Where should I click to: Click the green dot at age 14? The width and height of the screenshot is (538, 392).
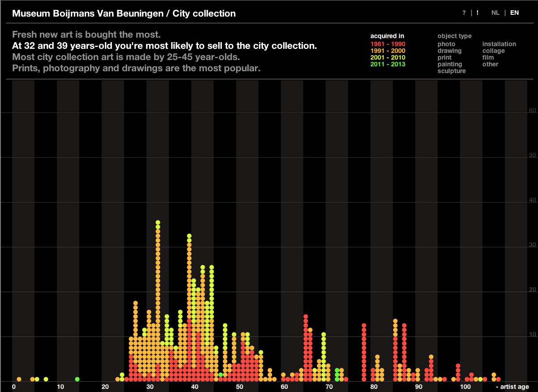(77, 379)
